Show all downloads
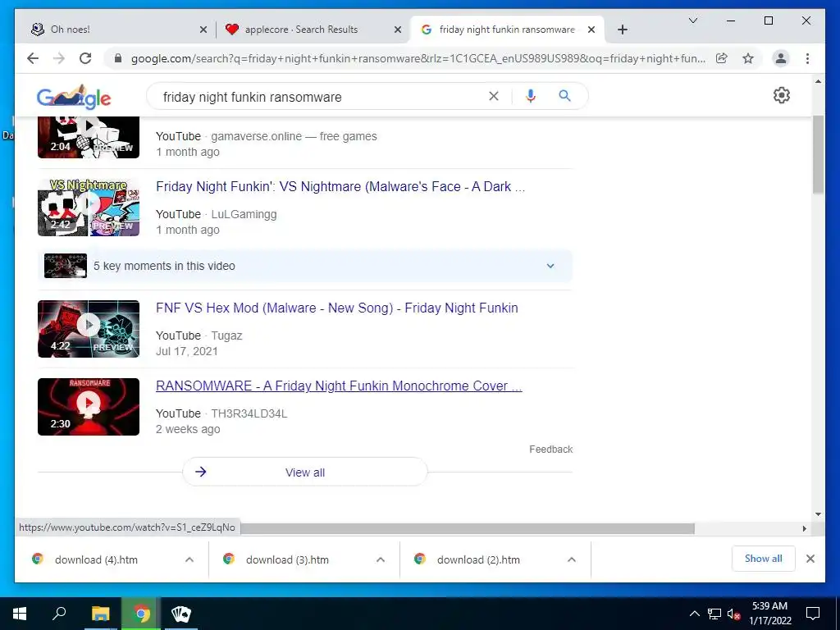This screenshot has height=630, width=840. pos(764,559)
